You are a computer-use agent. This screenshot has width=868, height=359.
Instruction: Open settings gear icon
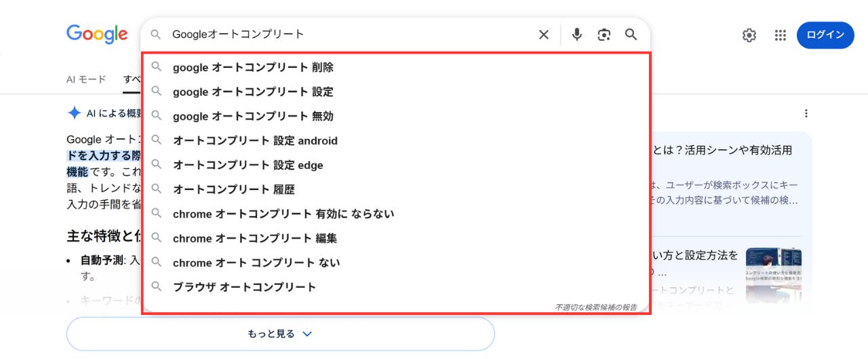click(749, 35)
